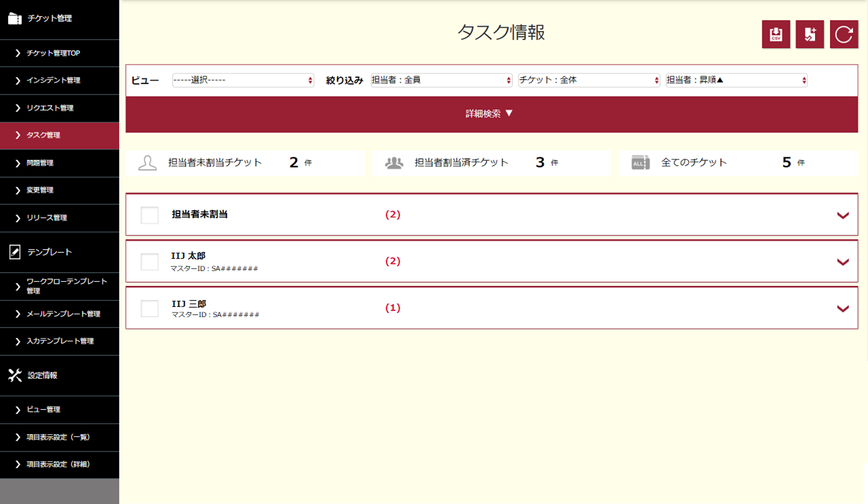Open ビュー管理 menu item
This screenshot has width=868, height=504.
click(60, 410)
